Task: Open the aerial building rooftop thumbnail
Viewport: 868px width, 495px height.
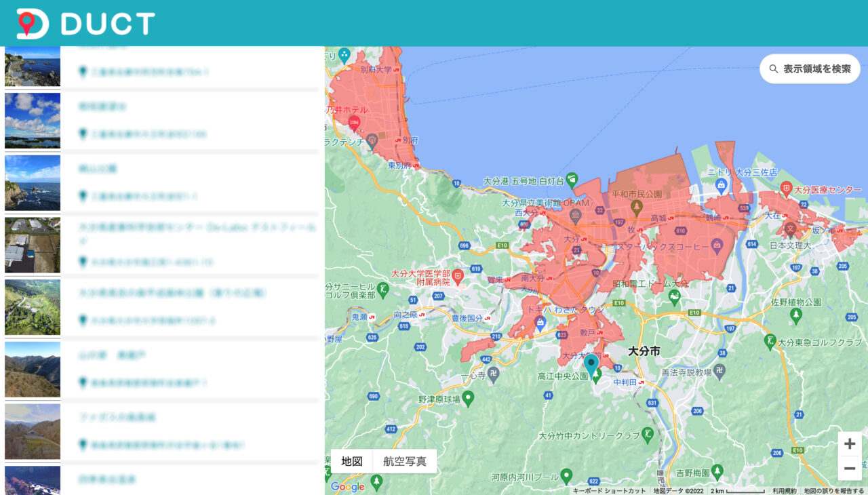Action: pos(33,245)
